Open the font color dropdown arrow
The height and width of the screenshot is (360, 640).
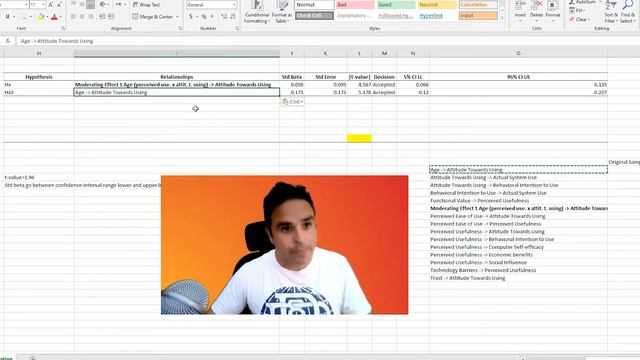click(x=61, y=17)
